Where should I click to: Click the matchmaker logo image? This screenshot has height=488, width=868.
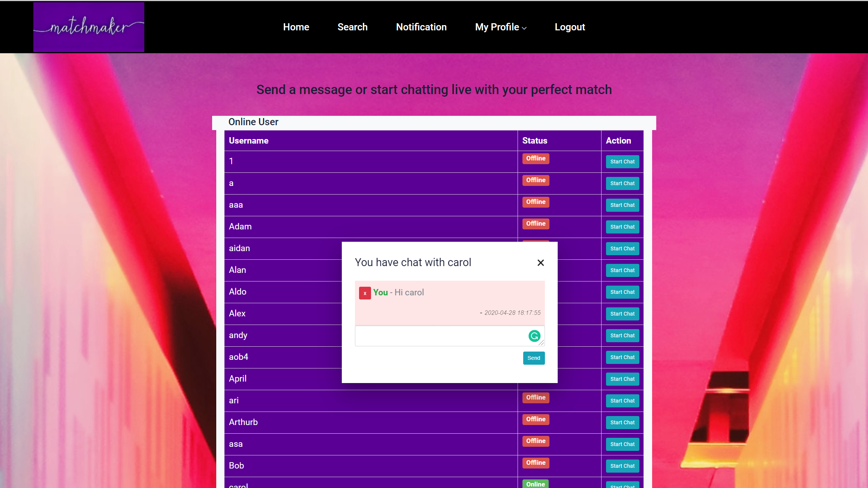coord(89,27)
